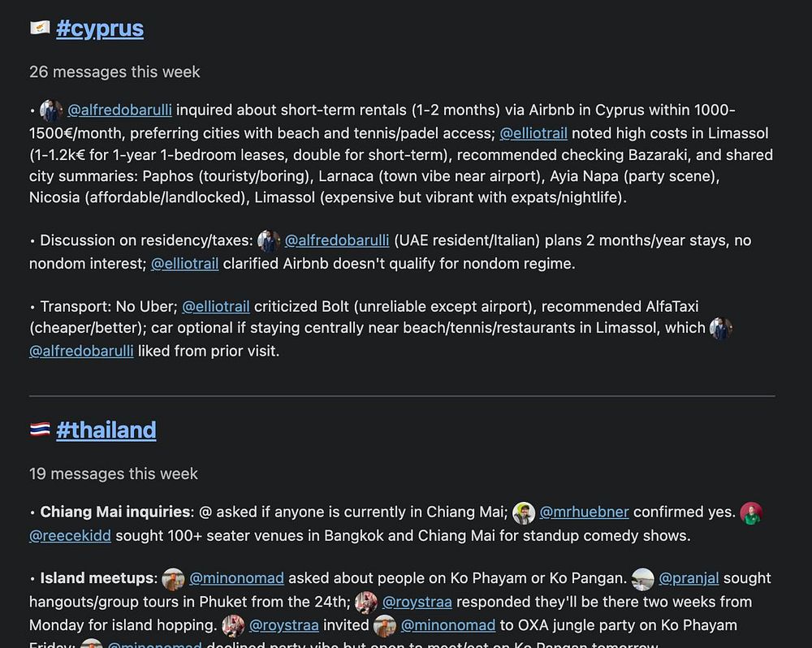Click @alfredobarulli link before '(UAE resident/Italian)'
Image resolution: width=812 pixels, height=648 pixels.
point(337,240)
